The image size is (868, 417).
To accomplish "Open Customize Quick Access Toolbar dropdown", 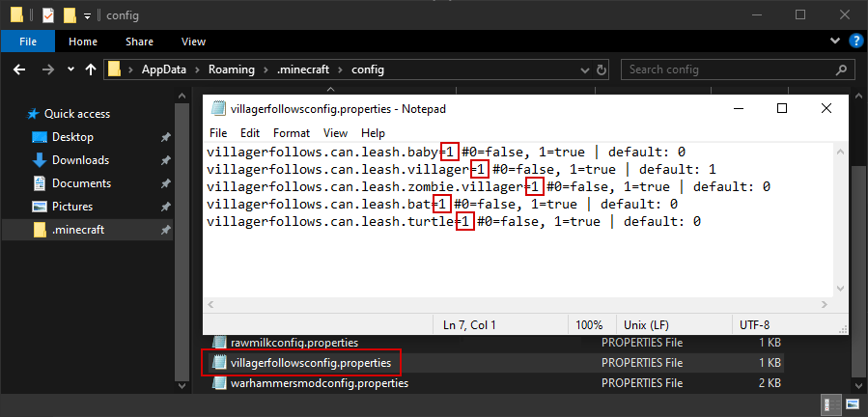I will (x=87, y=15).
